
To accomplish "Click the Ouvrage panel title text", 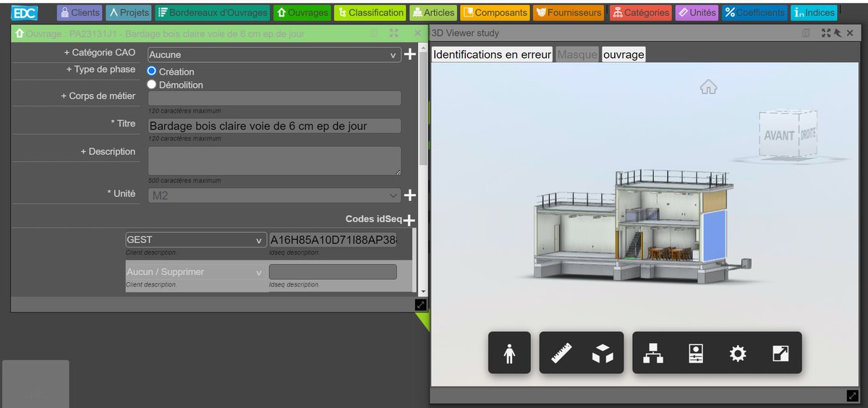I will tap(166, 34).
